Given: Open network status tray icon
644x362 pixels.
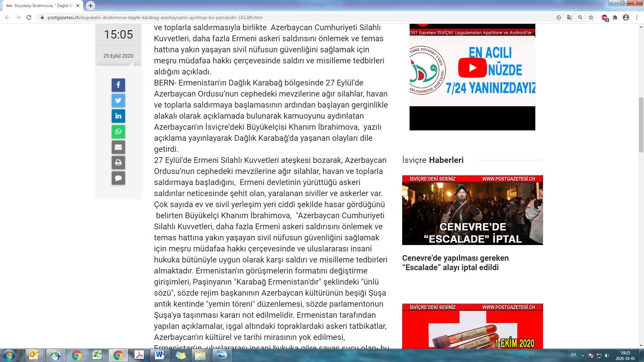Looking at the screenshot, I should [x=599, y=356].
